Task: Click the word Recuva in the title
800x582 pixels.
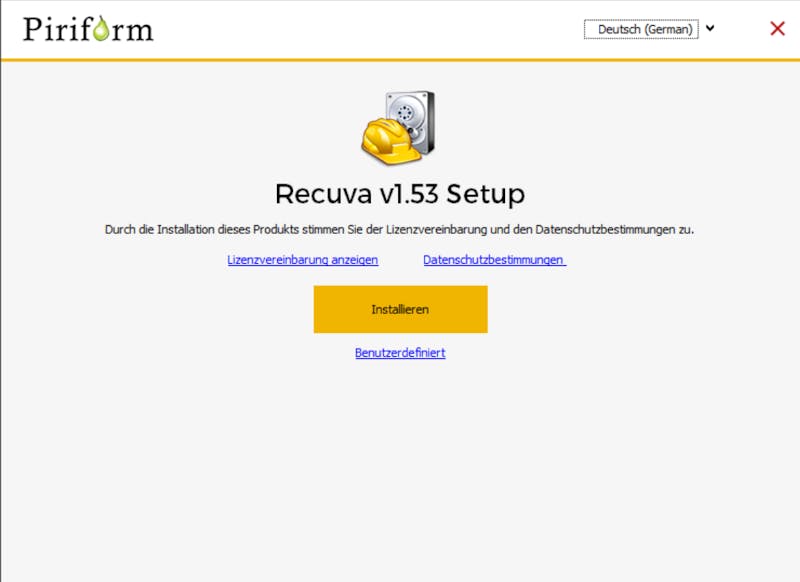Action: [323, 194]
